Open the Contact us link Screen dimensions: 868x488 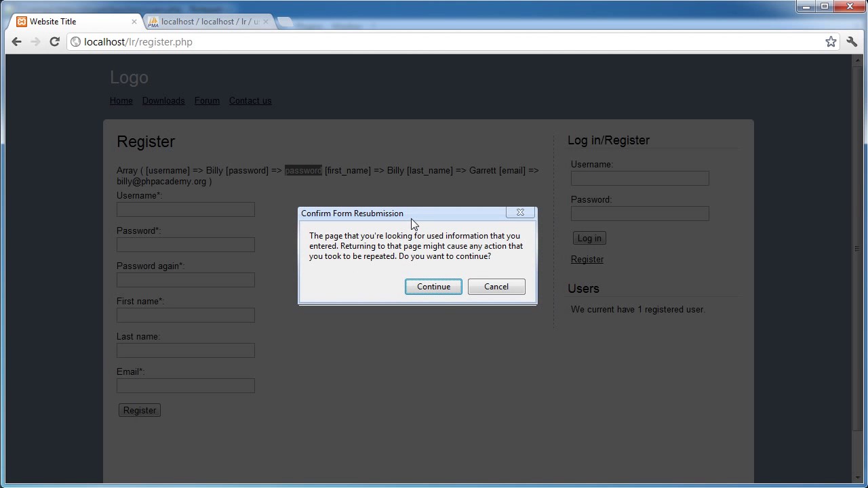point(250,101)
